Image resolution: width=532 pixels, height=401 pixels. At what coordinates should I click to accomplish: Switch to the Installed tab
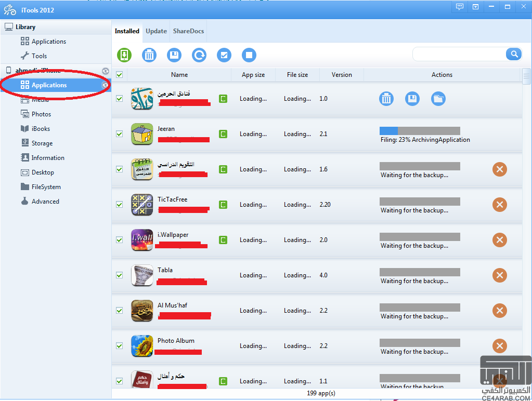pos(127,31)
